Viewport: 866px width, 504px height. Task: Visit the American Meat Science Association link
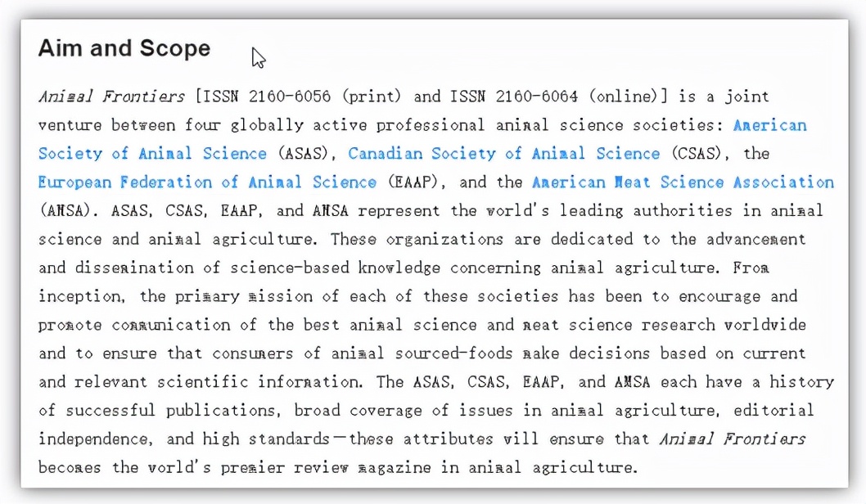[x=683, y=182]
